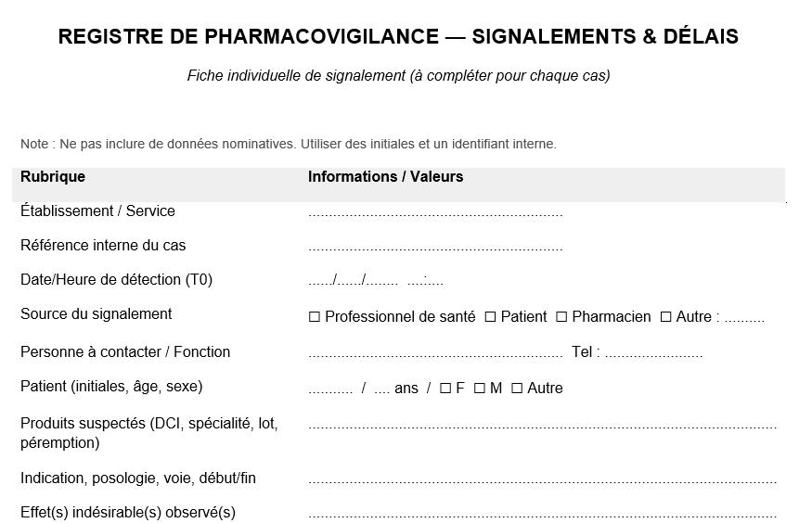Check the M sex checkbox
The width and height of the screenshot is (812, 523).
(480, 389)
